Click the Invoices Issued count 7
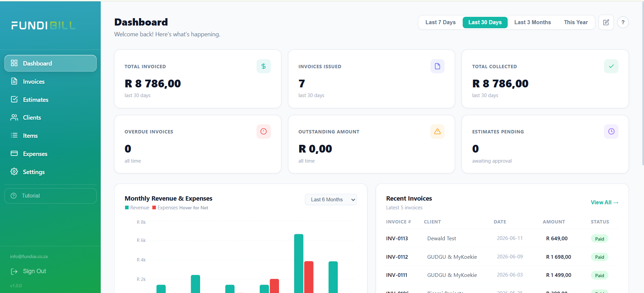 pyautogui.click(x=302, y=83)
